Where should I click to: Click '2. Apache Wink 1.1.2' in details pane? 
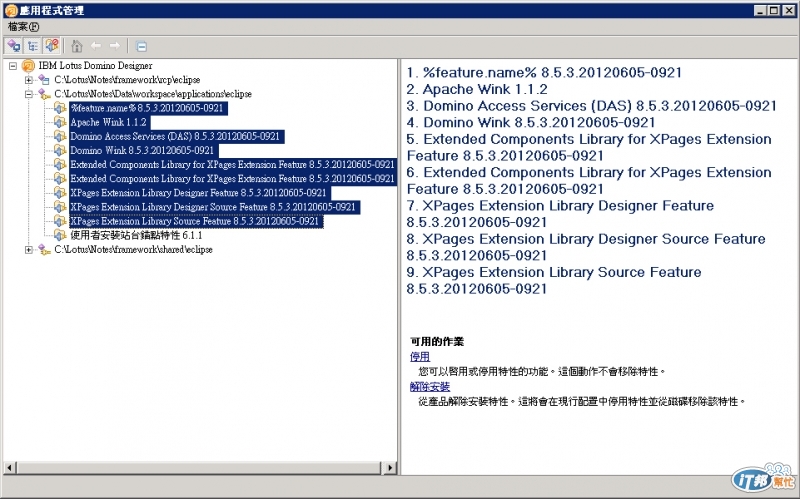[x=477, y=89]
